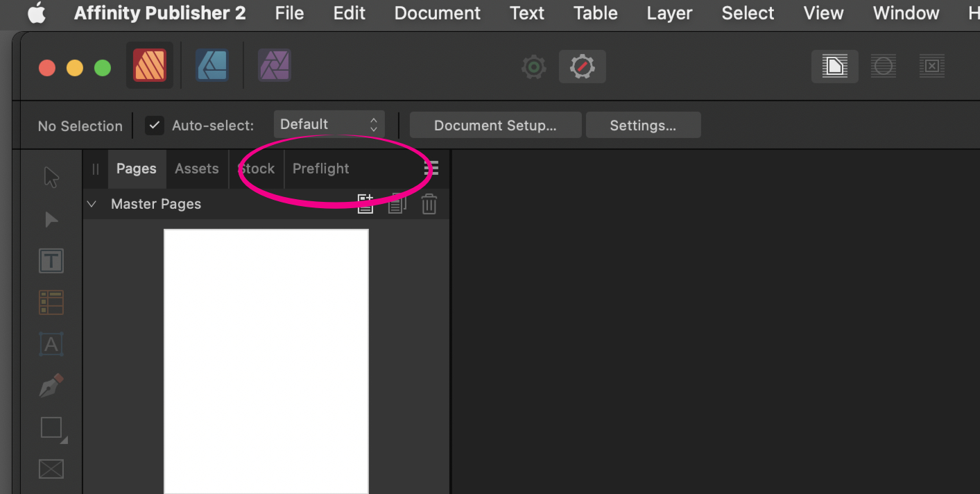Screen dimensions: 980x494
Task: Select the Move tool arrow
Action: pos(51,177)
